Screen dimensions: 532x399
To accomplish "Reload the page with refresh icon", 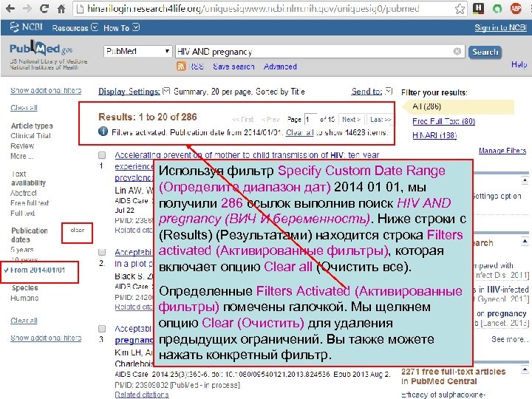I will (44, 8).
